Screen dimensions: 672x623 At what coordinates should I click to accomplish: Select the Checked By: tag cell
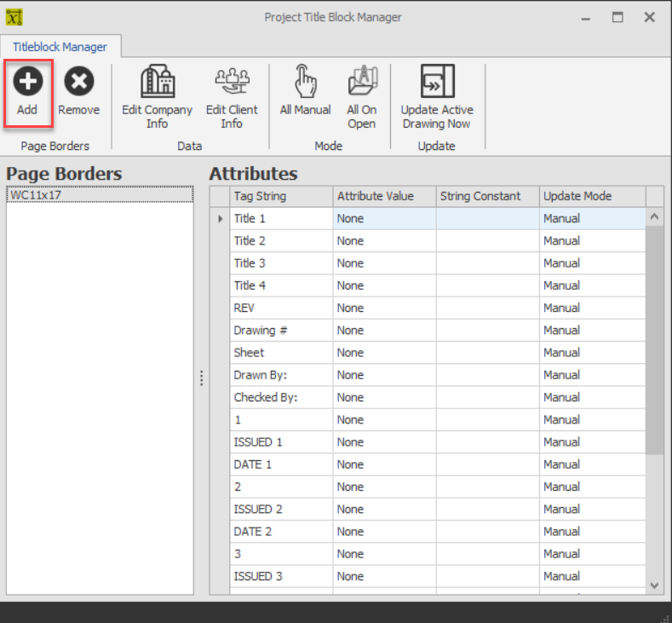[281, 397]
